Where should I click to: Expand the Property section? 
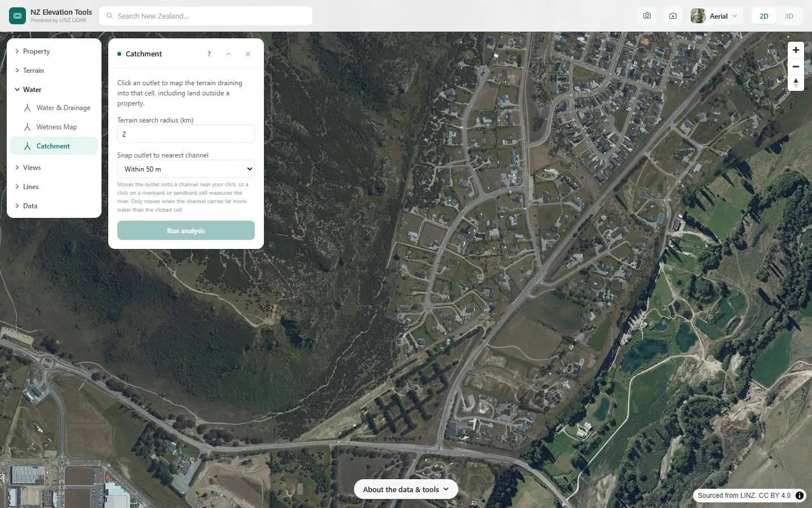pyautogui.click(x=54, y=51)
